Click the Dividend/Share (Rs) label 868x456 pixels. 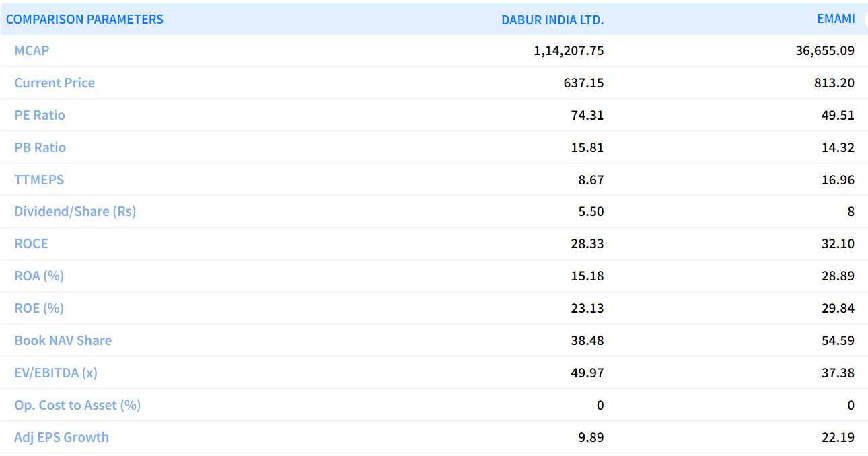[75, 211]
